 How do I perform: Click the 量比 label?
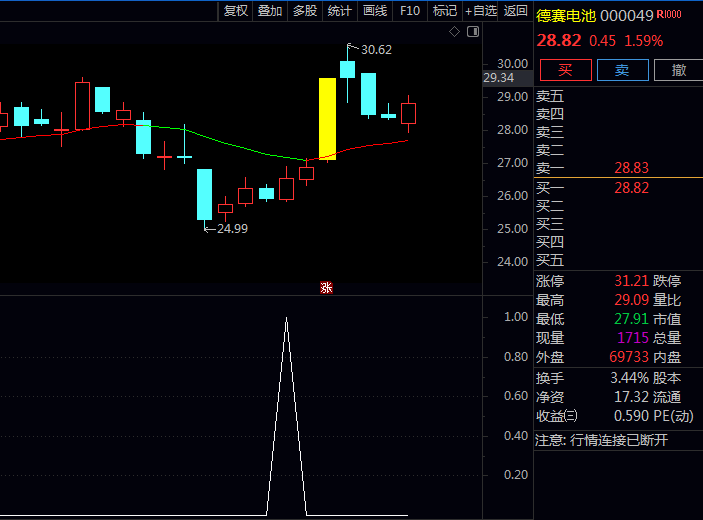667,300
